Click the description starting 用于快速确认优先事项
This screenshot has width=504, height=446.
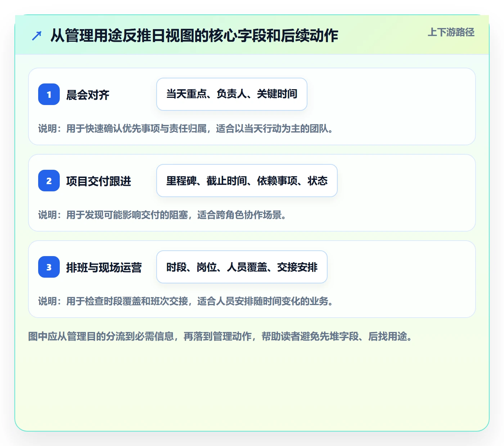pos(186,129)
